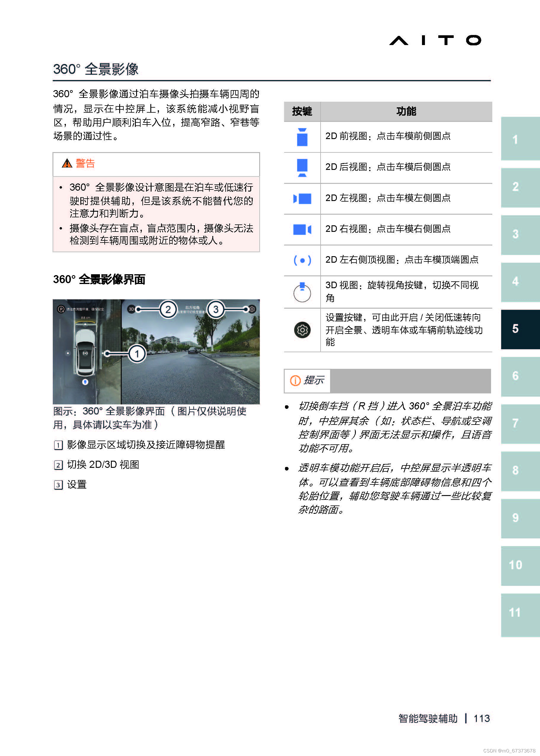
Task: Click the 2D 前视图 description row
Action: pos(406,137)
